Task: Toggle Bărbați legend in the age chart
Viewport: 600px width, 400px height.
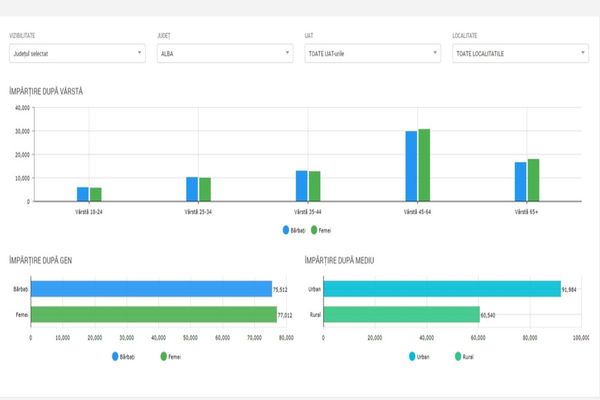Action: 297,230
